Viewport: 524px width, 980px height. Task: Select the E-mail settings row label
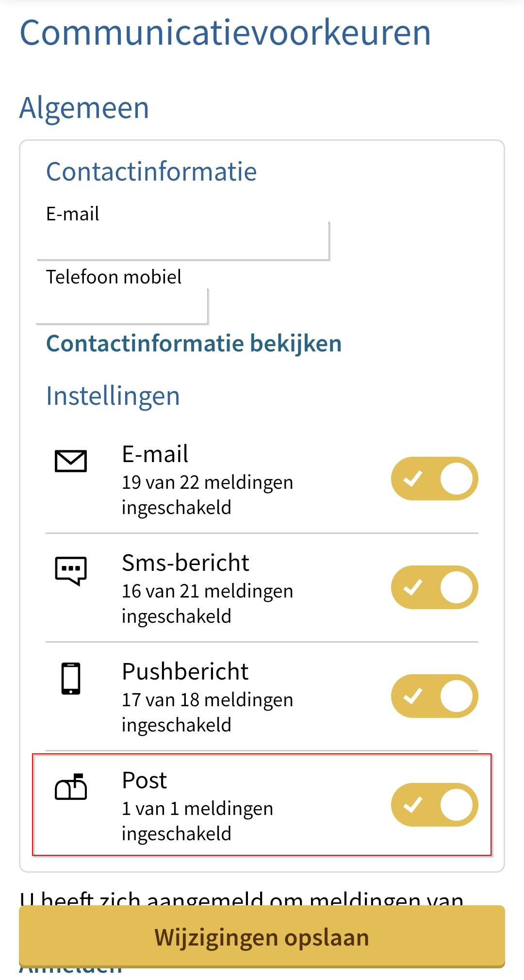(x=155, y=454)
